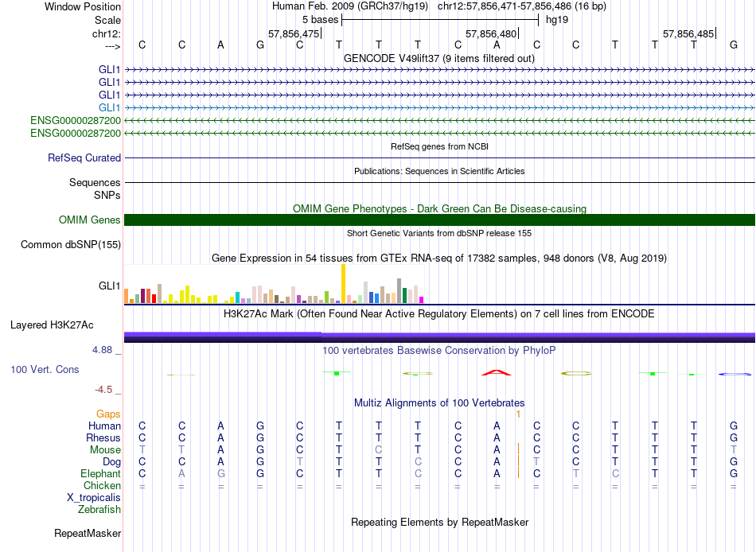This screenshot has height=552, width=756.
Task: Click 'Repeating Elements by RepeatMasker' title
Action: [x=439, y=522]
